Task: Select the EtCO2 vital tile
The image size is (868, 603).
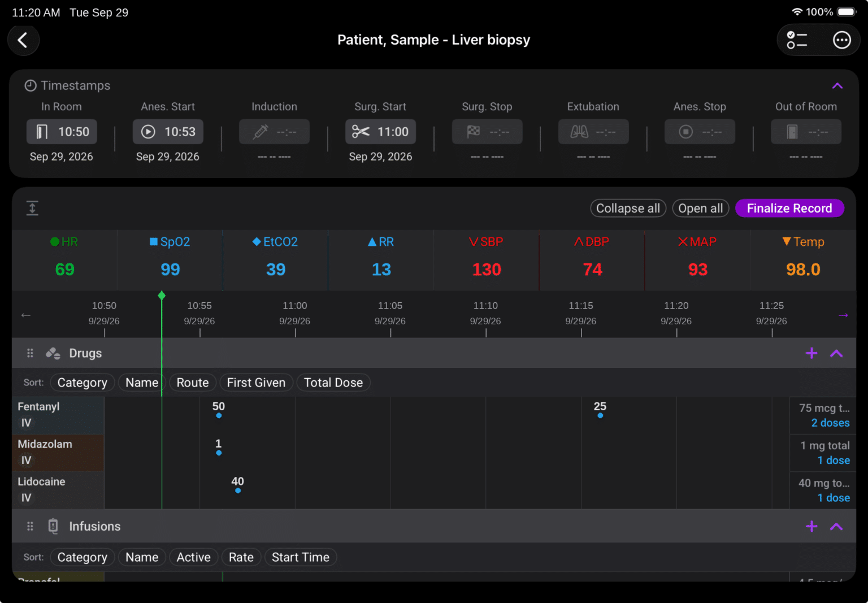Action: [275, 260]
